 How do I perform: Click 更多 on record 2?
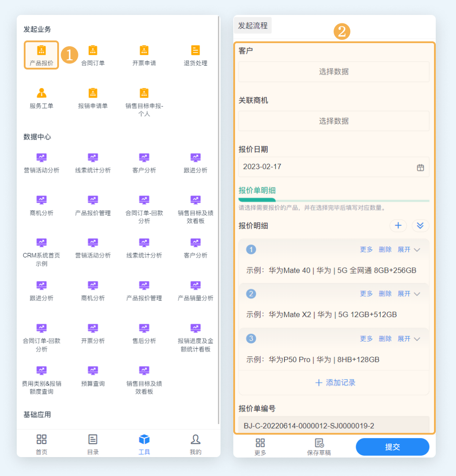366,293
